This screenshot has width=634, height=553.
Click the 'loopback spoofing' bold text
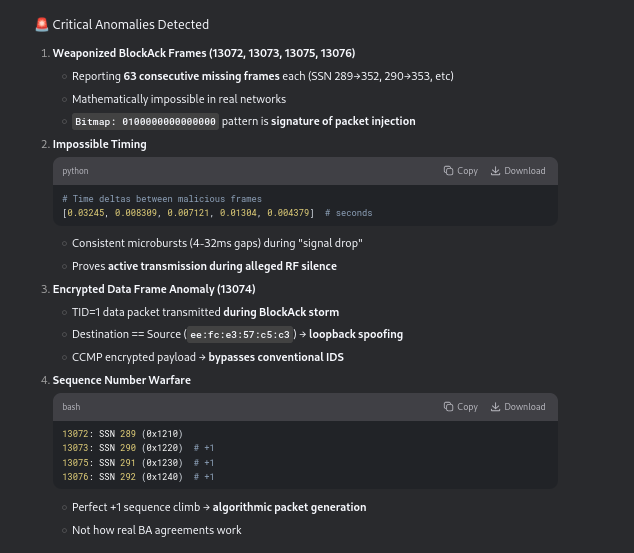point(356,334)
